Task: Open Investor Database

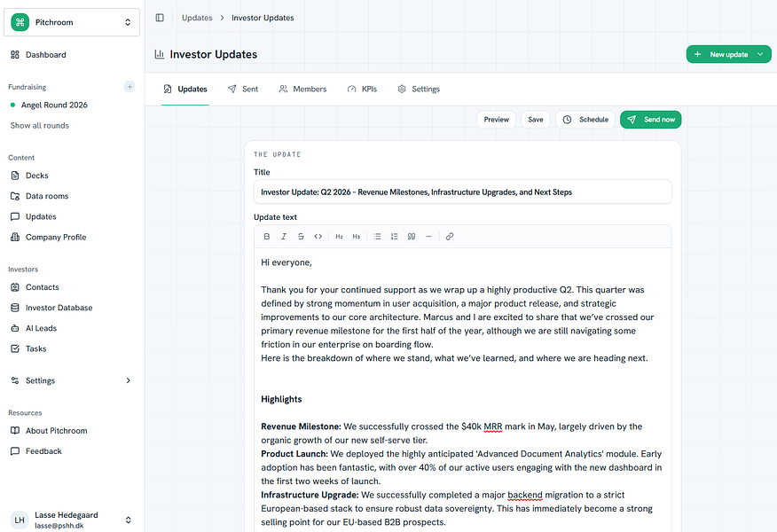Action: (72, 308)
